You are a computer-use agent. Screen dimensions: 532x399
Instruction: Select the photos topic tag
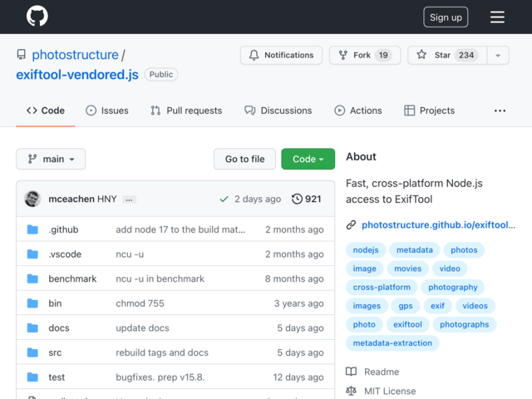[464, 250]
